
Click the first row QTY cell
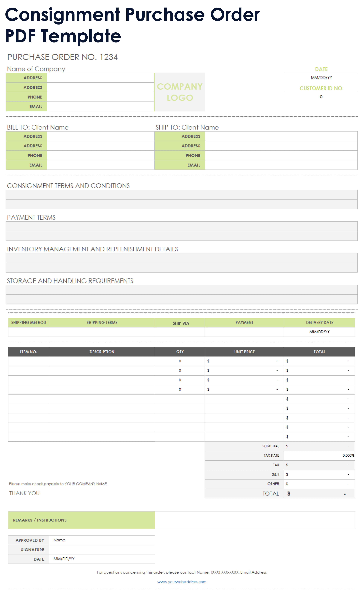[x=180, y=361]
